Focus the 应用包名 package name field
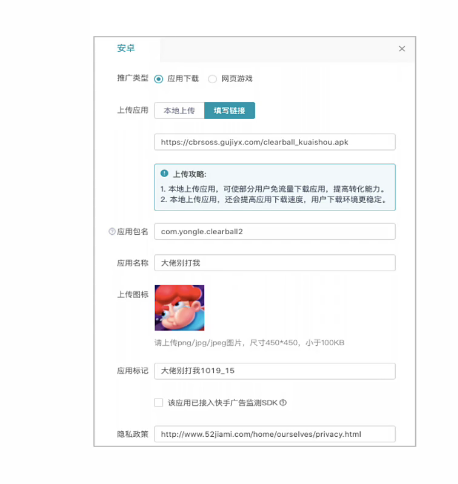Image resolution: width=458 pixels, height=484 pixels. [x=275, y=232]
